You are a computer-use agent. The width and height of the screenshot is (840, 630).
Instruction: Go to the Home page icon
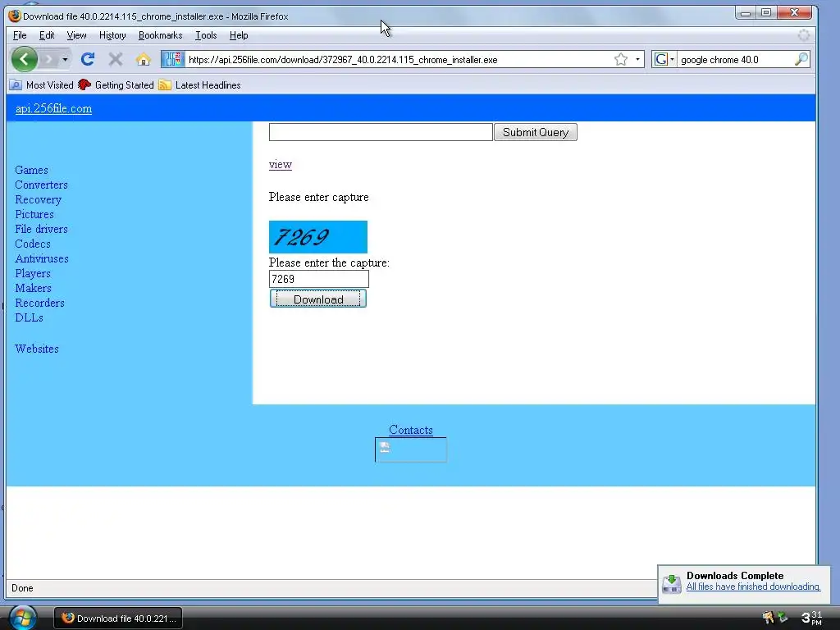tap(143, 59)
